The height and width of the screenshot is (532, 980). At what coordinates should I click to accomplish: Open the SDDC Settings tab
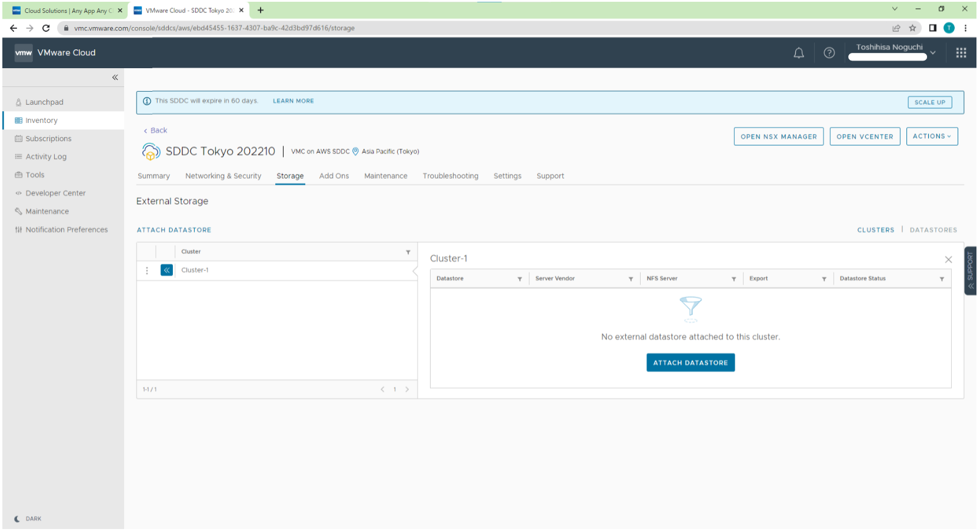pos(508,176)
